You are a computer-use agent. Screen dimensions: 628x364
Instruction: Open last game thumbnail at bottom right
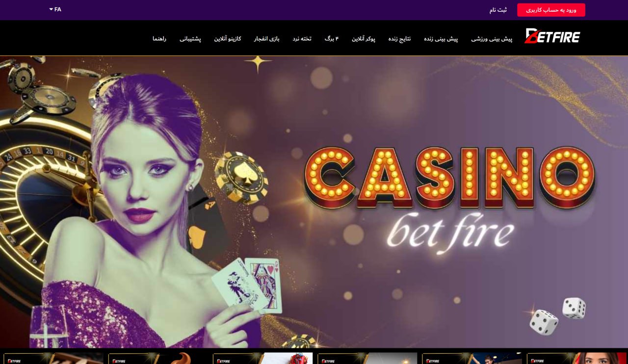click(x=576, y=358)
